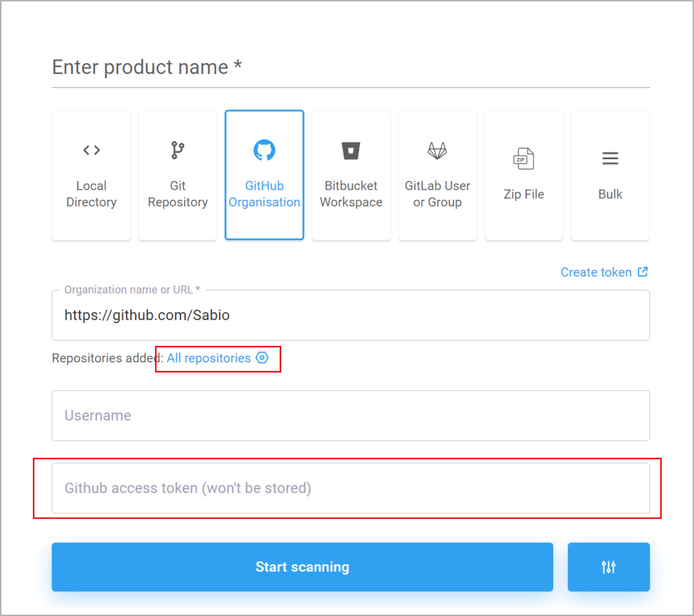Click the GitHub Octocat logo icon
The image size is (694, 616).
[x=264, y=150]
